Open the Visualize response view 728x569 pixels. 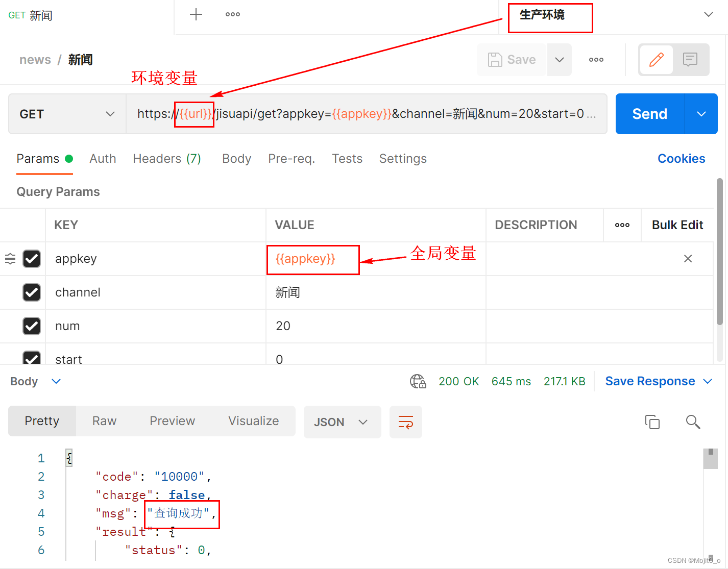[x=253, y=421]
